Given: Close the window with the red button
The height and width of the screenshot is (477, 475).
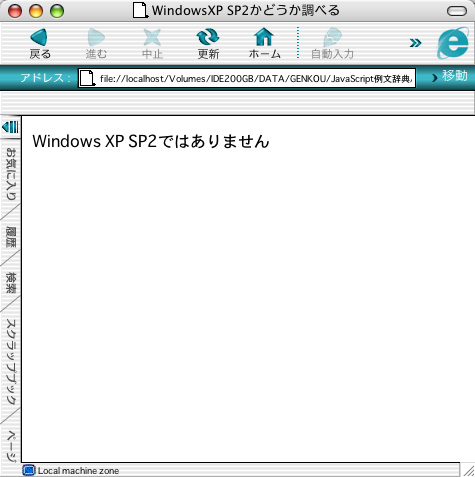Looking at the screenshot, I should (15, 11).
